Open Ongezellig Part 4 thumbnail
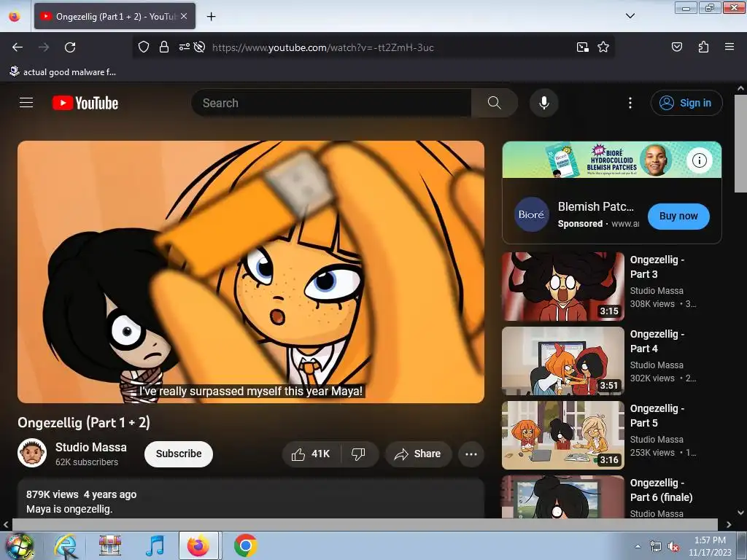 pyautogui.click(x=563, y=361)
